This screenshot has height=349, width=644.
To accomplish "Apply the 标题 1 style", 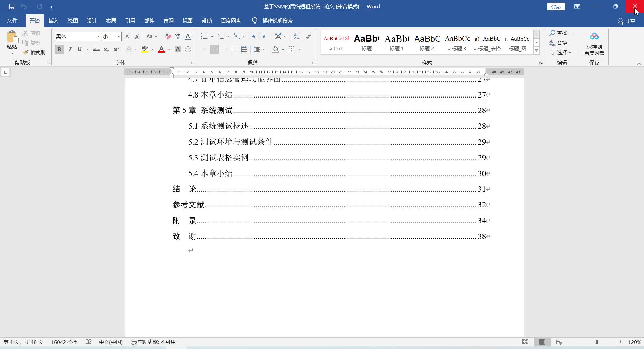I will (x=397, y=42).
